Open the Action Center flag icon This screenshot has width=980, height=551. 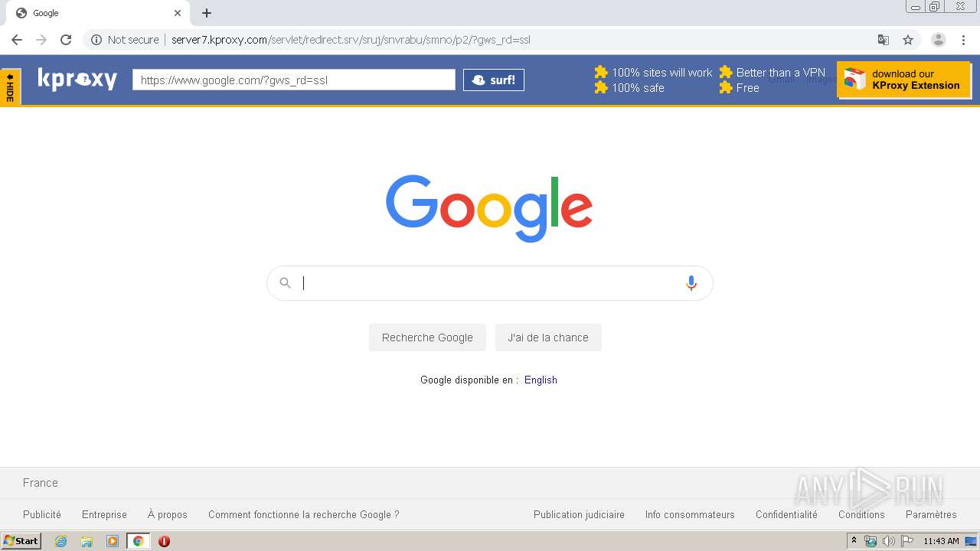coord(907,541)
